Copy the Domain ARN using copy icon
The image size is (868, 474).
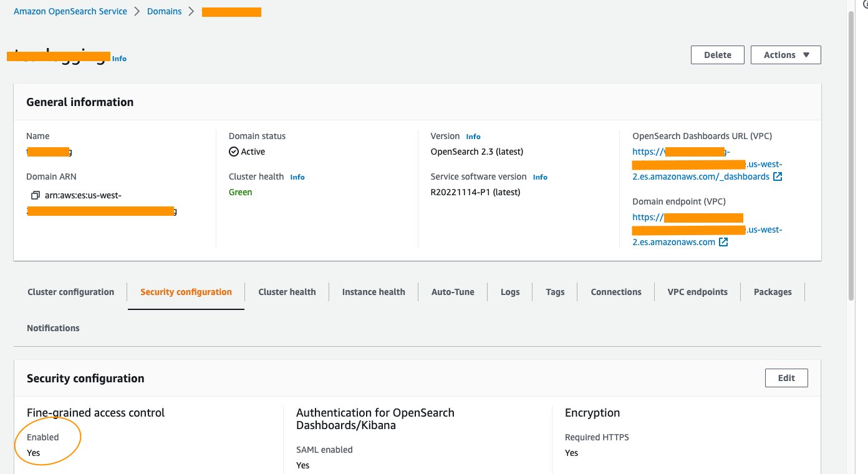36,196
